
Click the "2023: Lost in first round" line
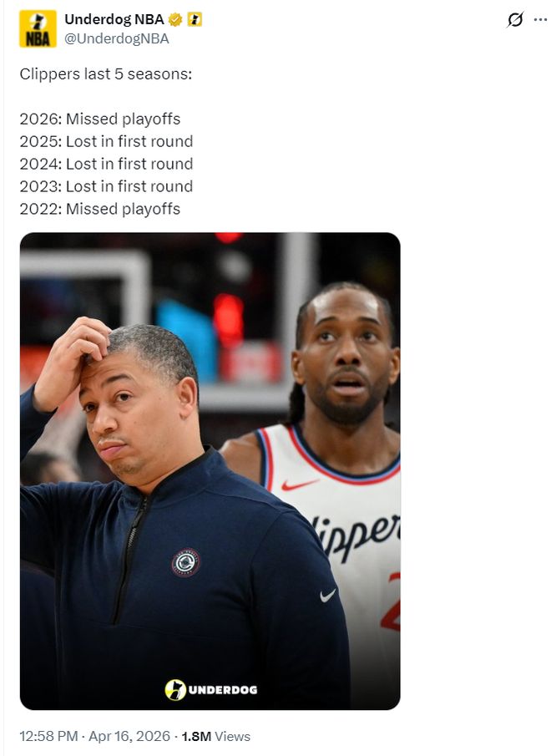tap(107, 186)
